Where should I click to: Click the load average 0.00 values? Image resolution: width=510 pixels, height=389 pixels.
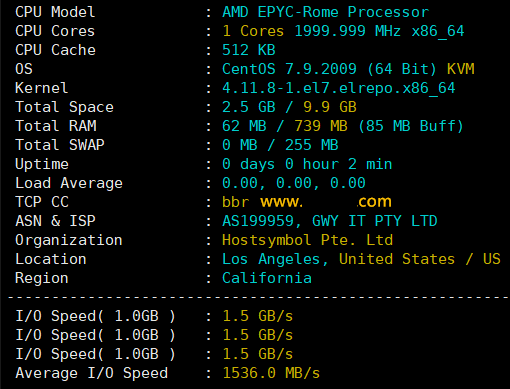click(294, 183)
